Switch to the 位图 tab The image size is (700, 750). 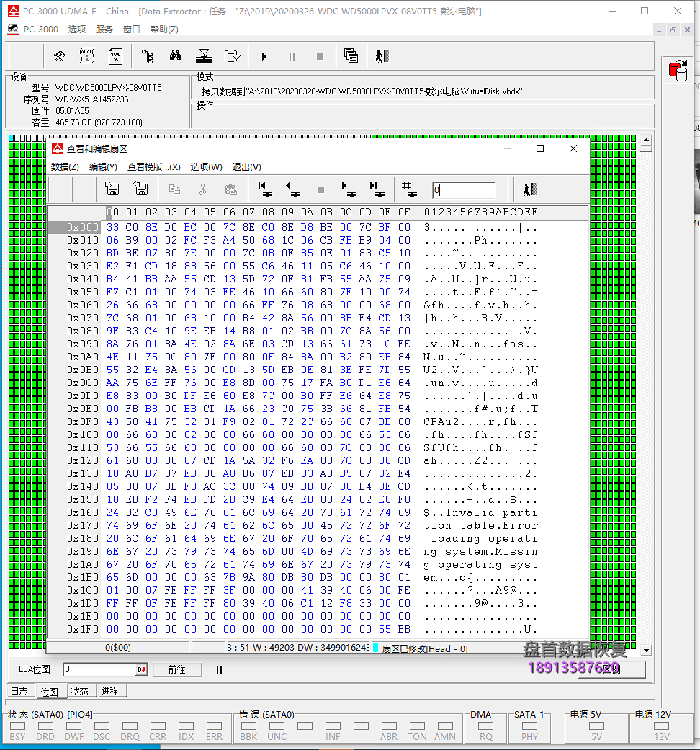tap(49, 692)
